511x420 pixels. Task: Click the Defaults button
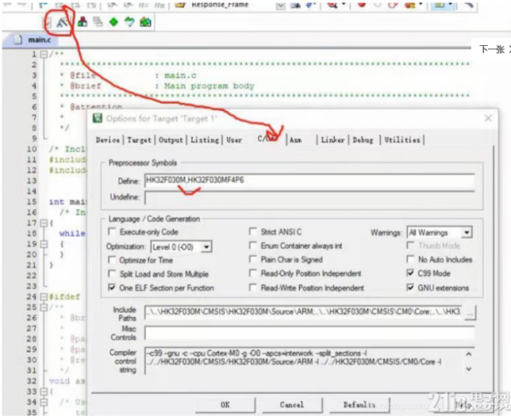coord(359,404)
